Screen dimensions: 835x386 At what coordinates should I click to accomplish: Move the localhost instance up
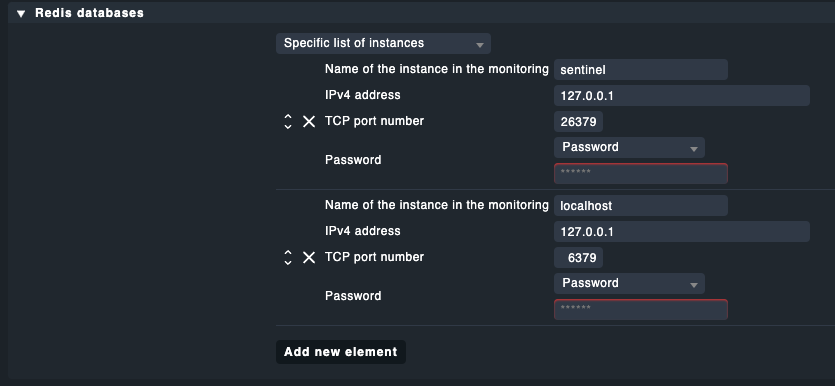point(288,253)
